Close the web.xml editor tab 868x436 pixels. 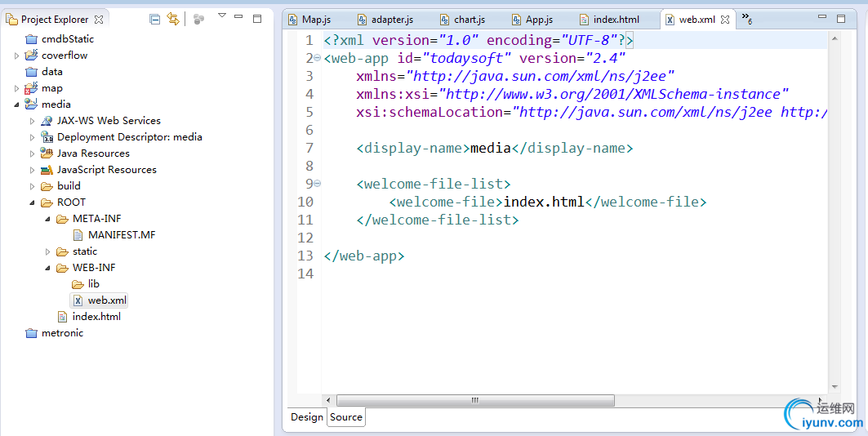[724, 20]
